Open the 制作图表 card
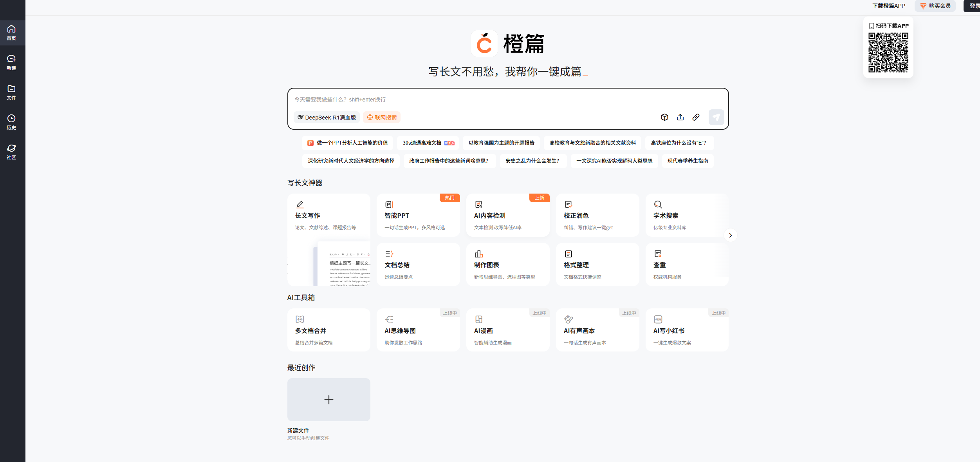This screenshot has height=462, width=980. tap(508, 265)
